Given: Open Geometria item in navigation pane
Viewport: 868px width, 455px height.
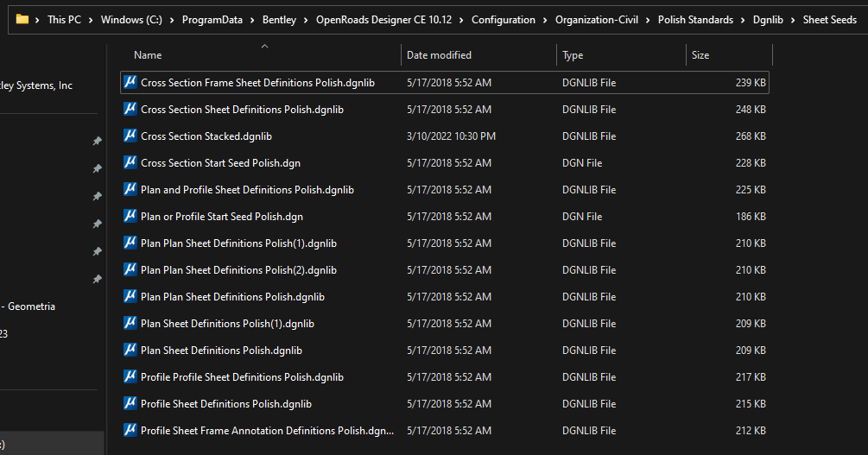Looking at the screenshot, I should (29, 306).
